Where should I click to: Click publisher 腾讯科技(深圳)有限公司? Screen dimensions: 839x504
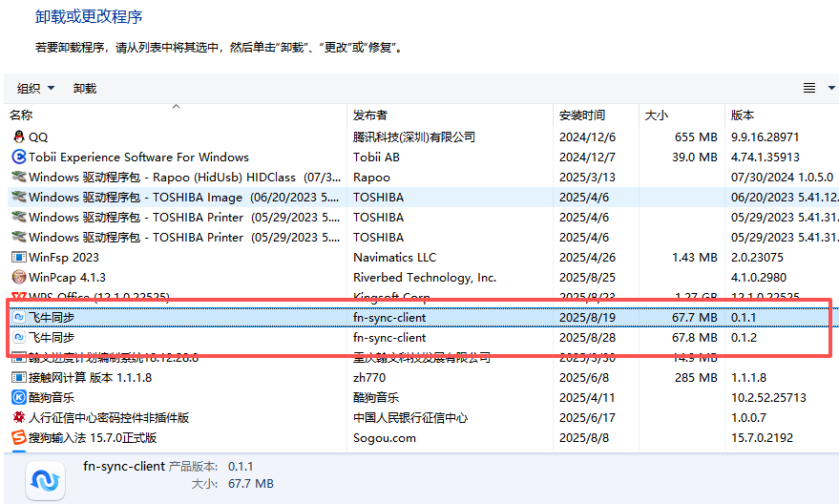pos(414,136)
